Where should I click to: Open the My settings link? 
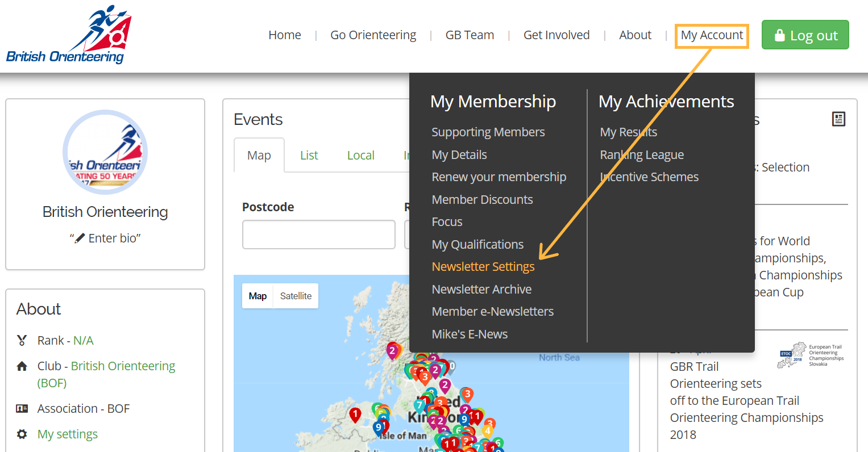pos(68,434)
